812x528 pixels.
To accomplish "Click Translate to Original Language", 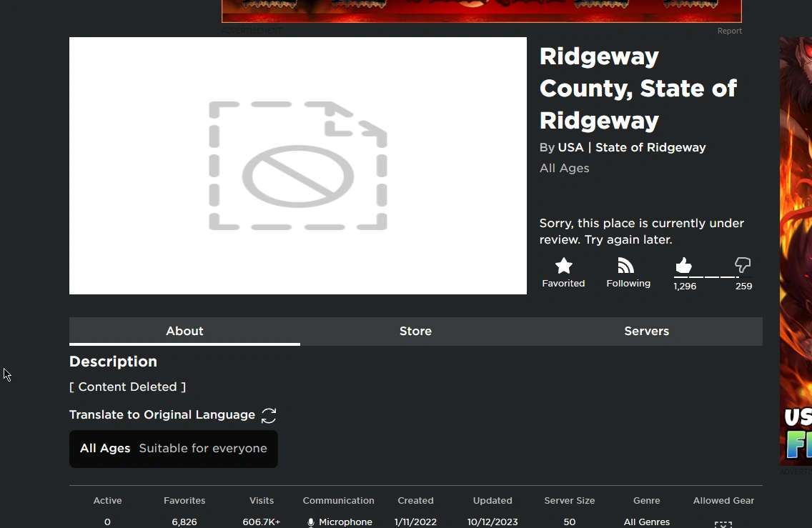I will coord(162,414).
